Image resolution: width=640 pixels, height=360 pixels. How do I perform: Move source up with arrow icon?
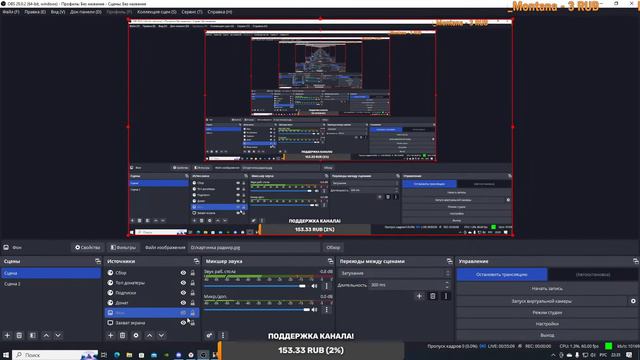(x=149, y=335)
